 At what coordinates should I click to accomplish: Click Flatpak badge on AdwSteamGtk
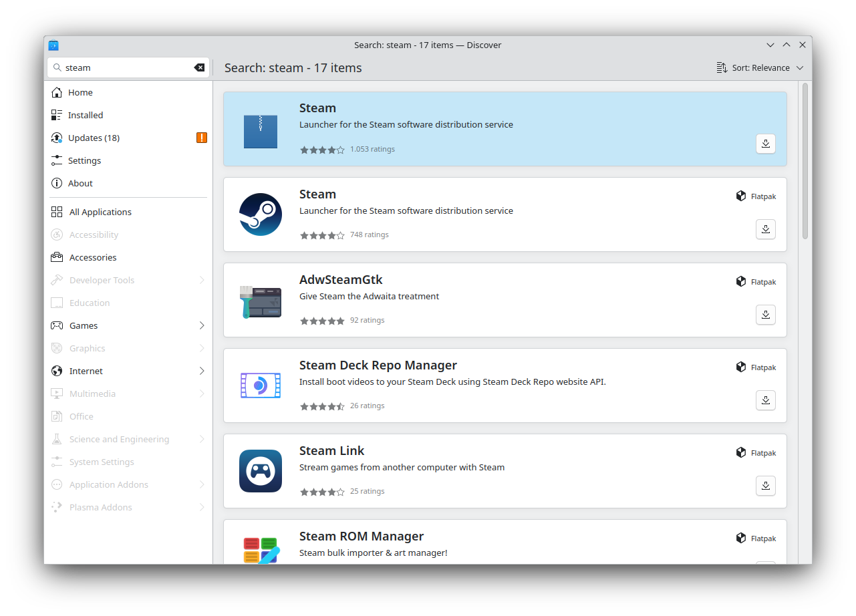point(756,282)
